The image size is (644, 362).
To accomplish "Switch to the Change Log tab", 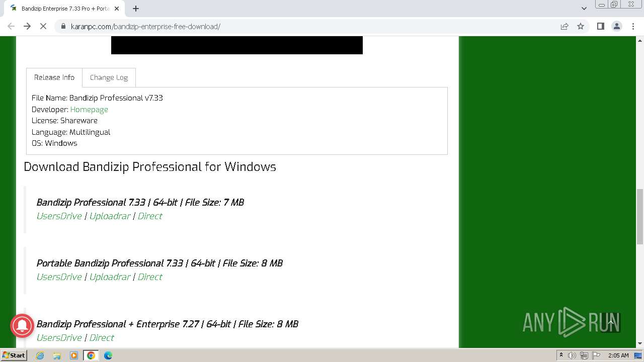I will [x=109, y=77].
